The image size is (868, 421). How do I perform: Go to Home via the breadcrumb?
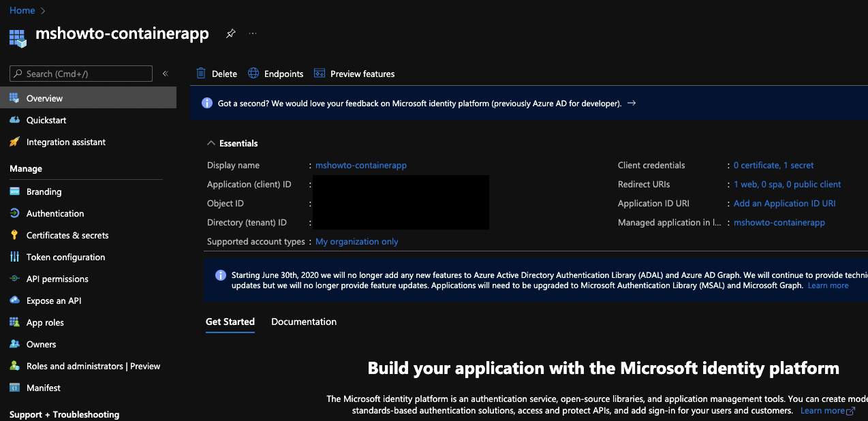[22, 10]
